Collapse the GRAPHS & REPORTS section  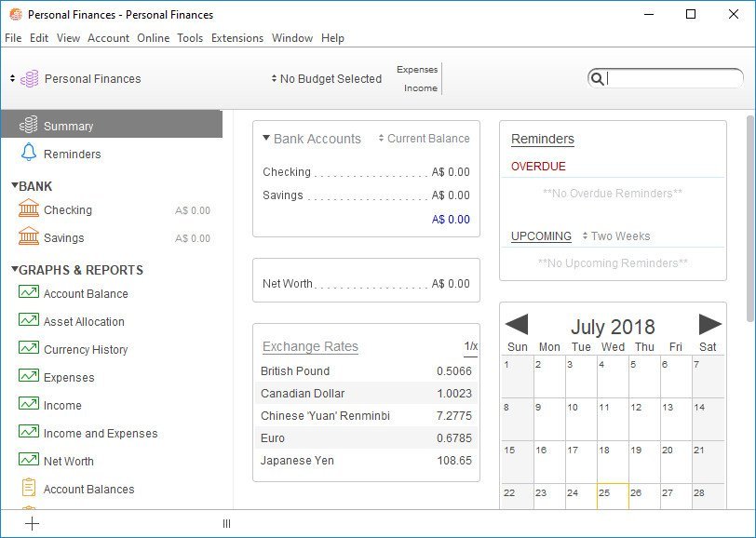pos(15,270)
